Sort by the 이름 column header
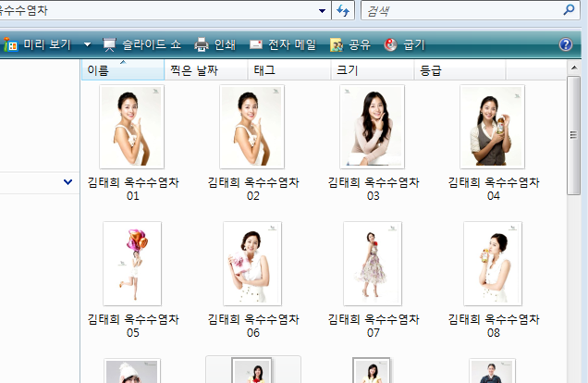The height and width of the screenshot is (383, 588). (x=123, y=70)
